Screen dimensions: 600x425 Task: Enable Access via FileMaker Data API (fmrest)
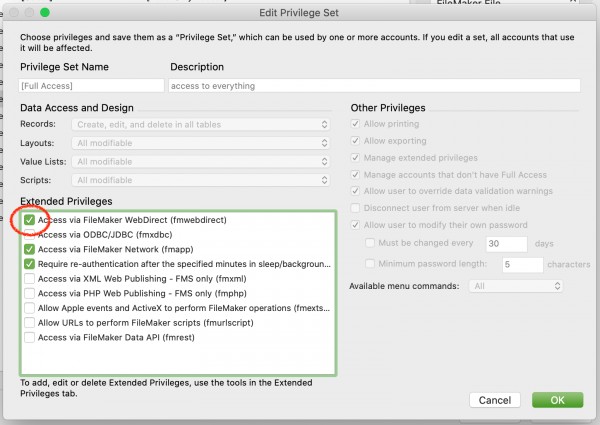click(x=29, y=337)
